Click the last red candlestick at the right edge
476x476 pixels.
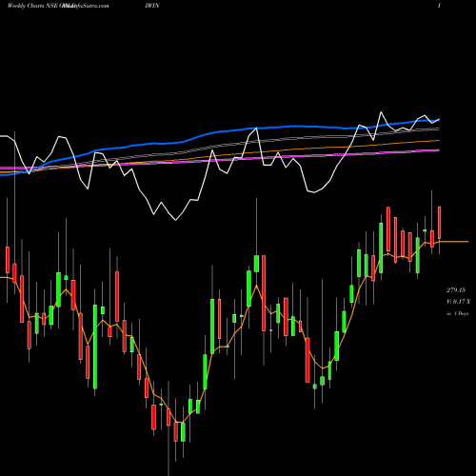click(x=440, y=223)
